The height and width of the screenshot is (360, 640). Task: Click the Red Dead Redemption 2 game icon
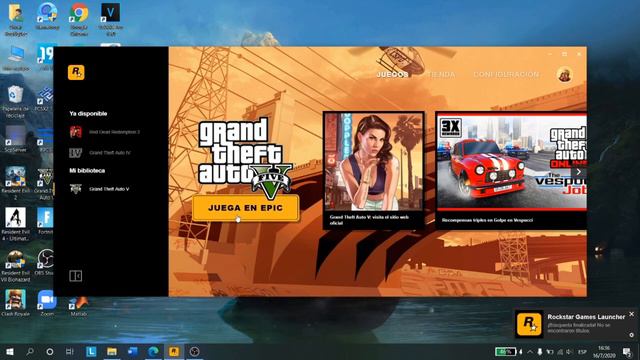pyautogui.click(x=76, y=132)
